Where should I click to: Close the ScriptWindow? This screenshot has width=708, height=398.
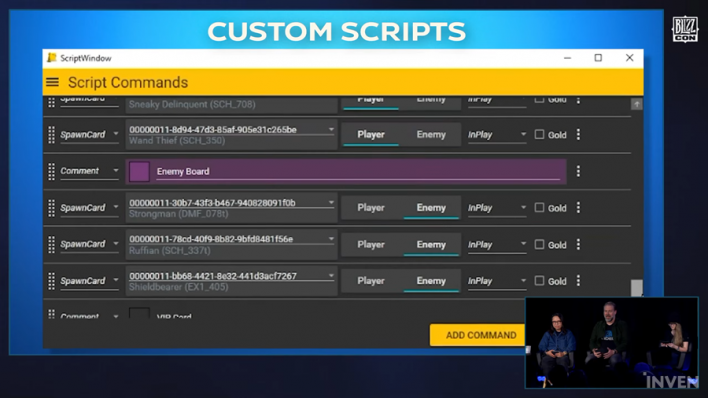coord(629,58)
